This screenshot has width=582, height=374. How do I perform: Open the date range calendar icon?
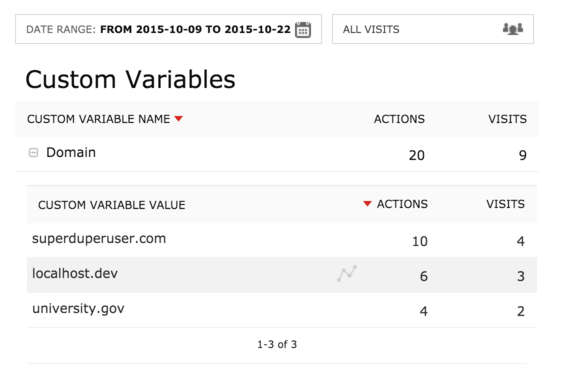[x=303, y=30]
